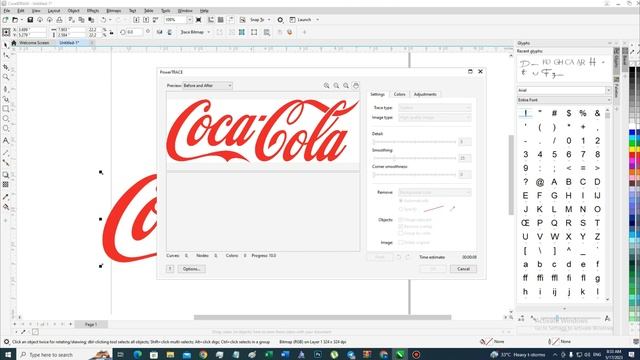640x360 pixels.
Task: Open the File menu
Action: point(7,11)
